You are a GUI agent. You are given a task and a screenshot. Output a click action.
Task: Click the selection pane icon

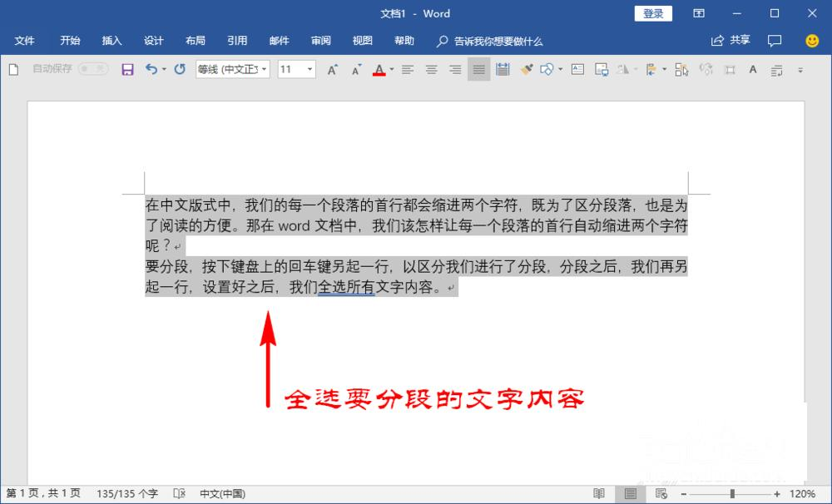coord(681,70)
